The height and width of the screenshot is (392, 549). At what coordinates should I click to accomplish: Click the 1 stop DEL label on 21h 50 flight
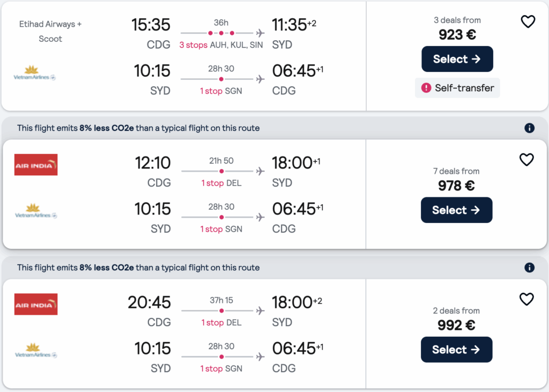coord(221,183)
